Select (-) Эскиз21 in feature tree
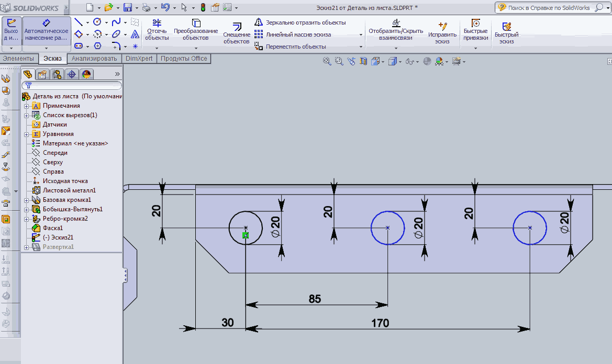Viewport: 612px width, 364px height. tap(53, 237)
